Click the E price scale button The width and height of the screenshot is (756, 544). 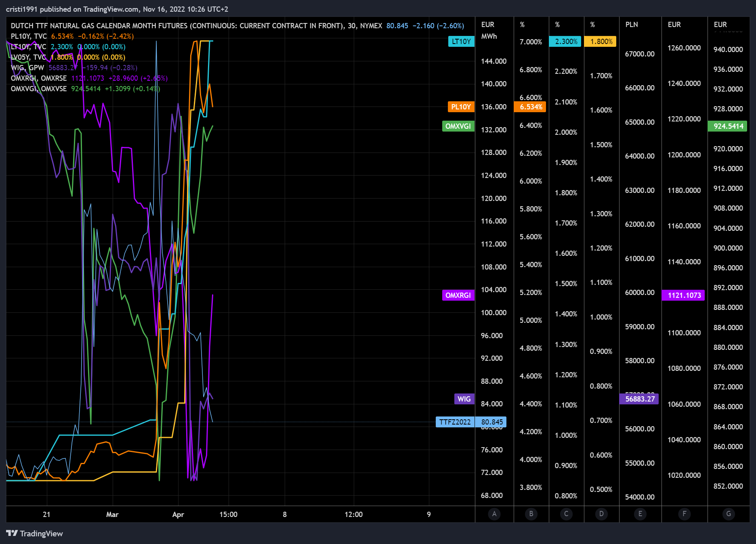640,514
